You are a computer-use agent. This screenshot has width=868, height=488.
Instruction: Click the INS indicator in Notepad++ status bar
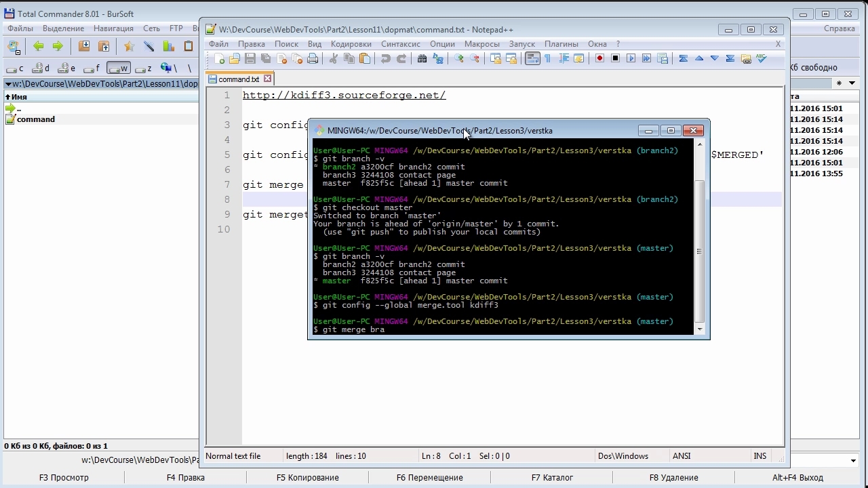point(759,456)
